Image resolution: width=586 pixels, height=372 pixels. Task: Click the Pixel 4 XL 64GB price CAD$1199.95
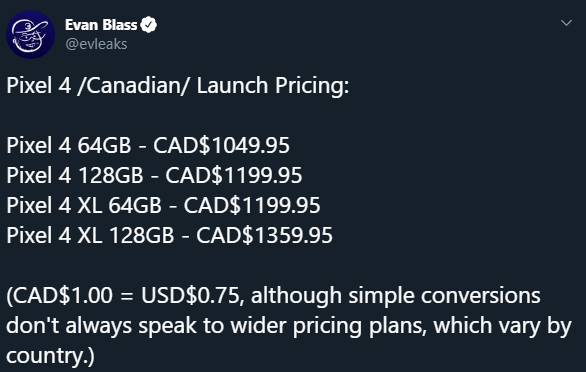tap(252, 206)
